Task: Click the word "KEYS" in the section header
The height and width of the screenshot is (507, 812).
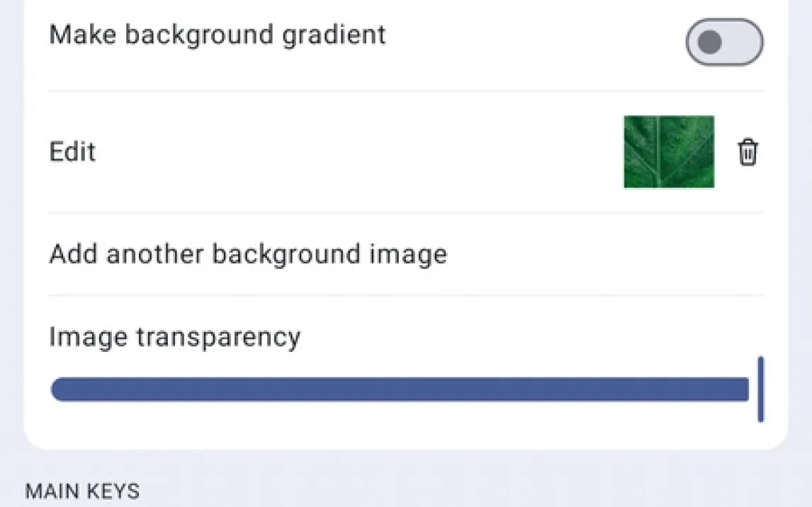Action: 113,491
